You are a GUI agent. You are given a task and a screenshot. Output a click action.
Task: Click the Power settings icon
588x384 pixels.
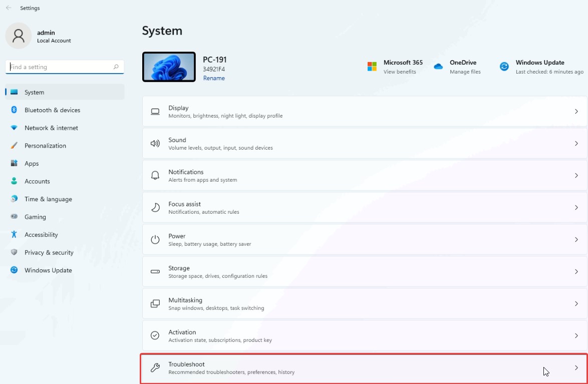(155, 239)
